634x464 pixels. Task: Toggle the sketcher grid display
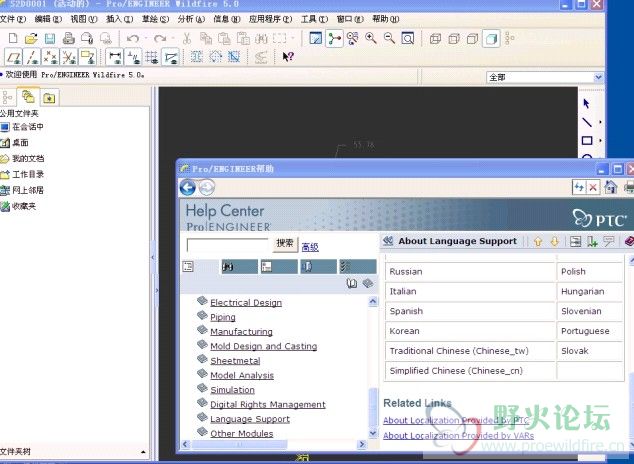click(x=152, y=57)
